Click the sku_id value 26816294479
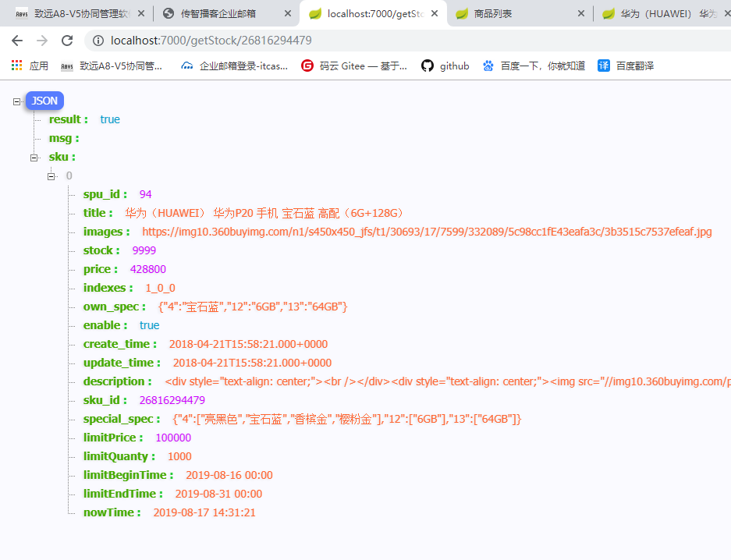731x560 pixels. click(172, 400)
